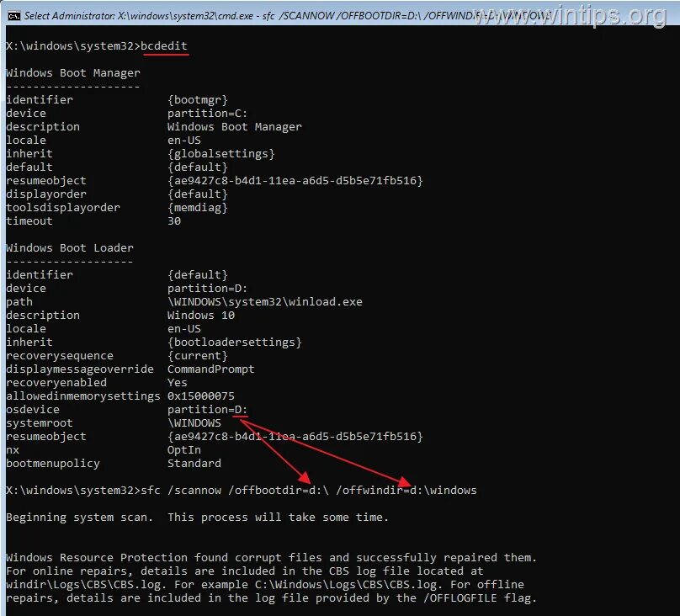680x616 pixels.
Task: Click the 'Windows Resource Protection found corrupt' line
Action: 271,557
